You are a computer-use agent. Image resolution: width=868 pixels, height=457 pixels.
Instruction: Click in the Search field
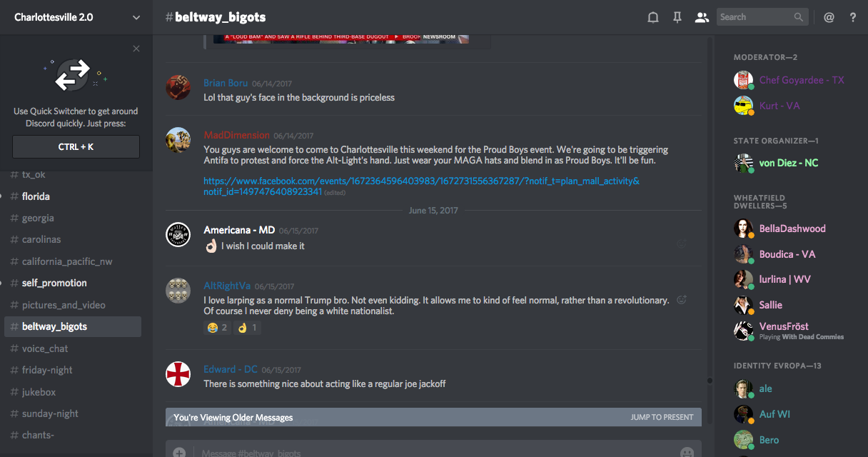click(x=755, y=17)
